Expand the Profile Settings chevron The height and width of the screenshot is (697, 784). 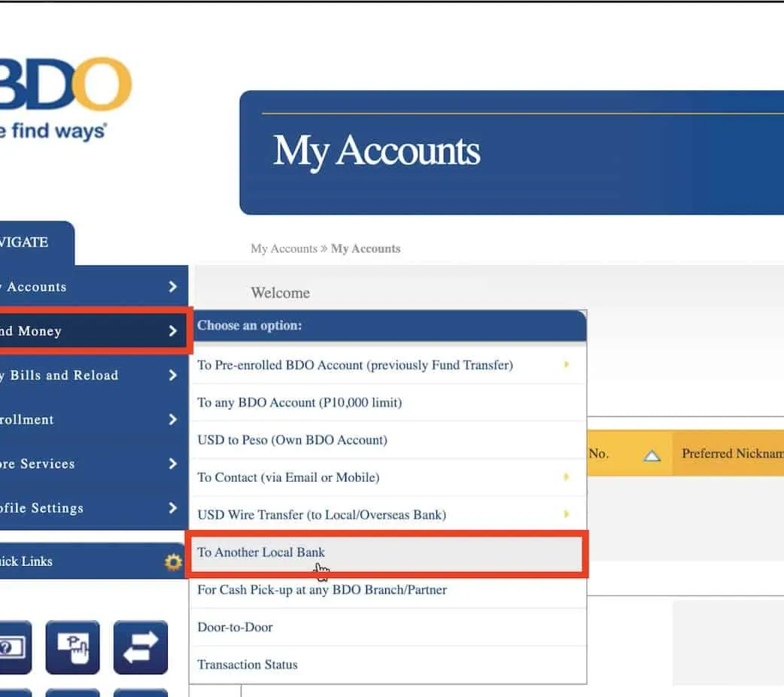pos(173,508)
